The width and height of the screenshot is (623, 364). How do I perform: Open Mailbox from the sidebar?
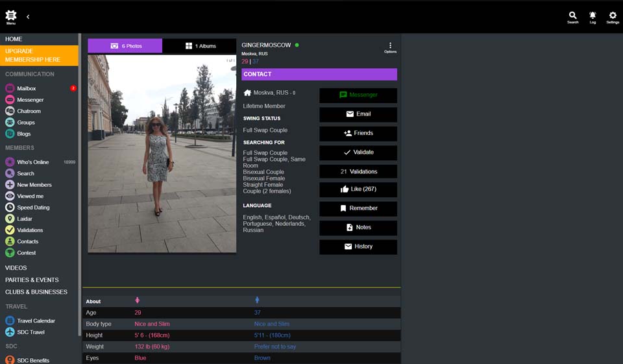click(x=26, y=88)
